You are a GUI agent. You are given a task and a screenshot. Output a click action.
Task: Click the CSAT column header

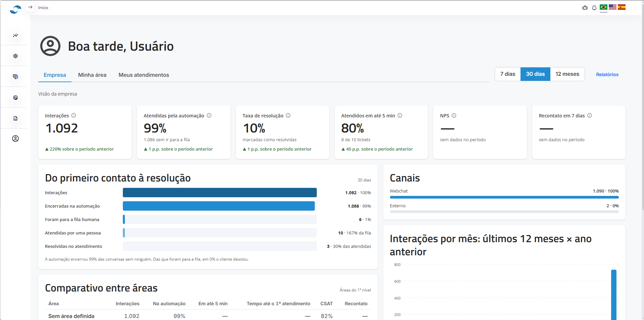pos(327,304)
